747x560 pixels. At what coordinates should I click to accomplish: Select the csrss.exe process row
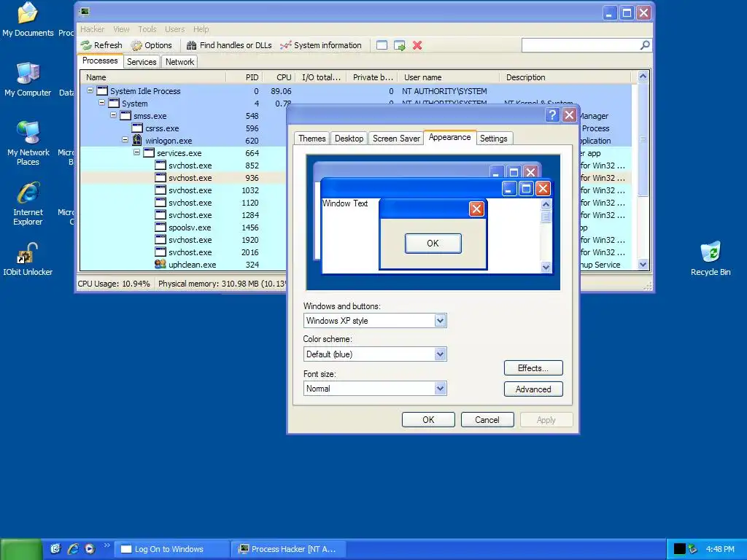183,128
